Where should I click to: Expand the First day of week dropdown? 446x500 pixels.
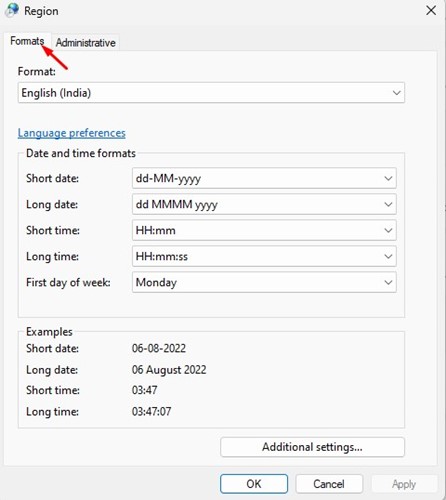(x=264, y=282)
